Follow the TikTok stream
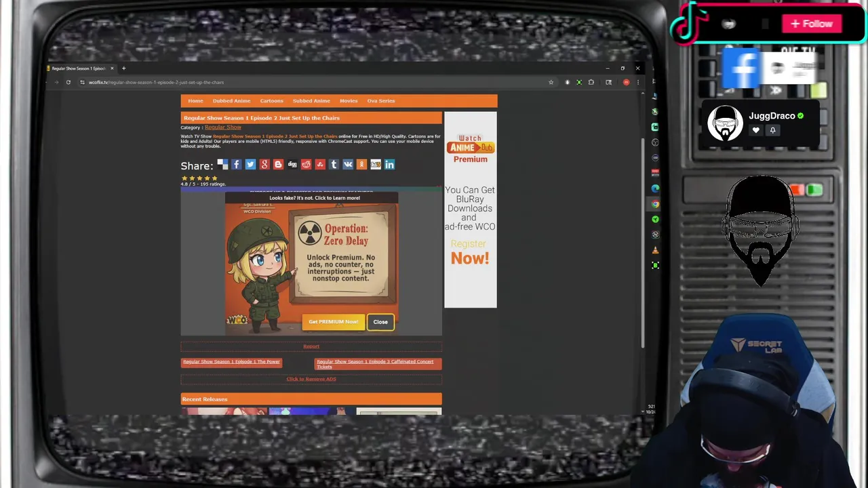The width and height of the screenshot is (868, 488). tap(812, 24)
